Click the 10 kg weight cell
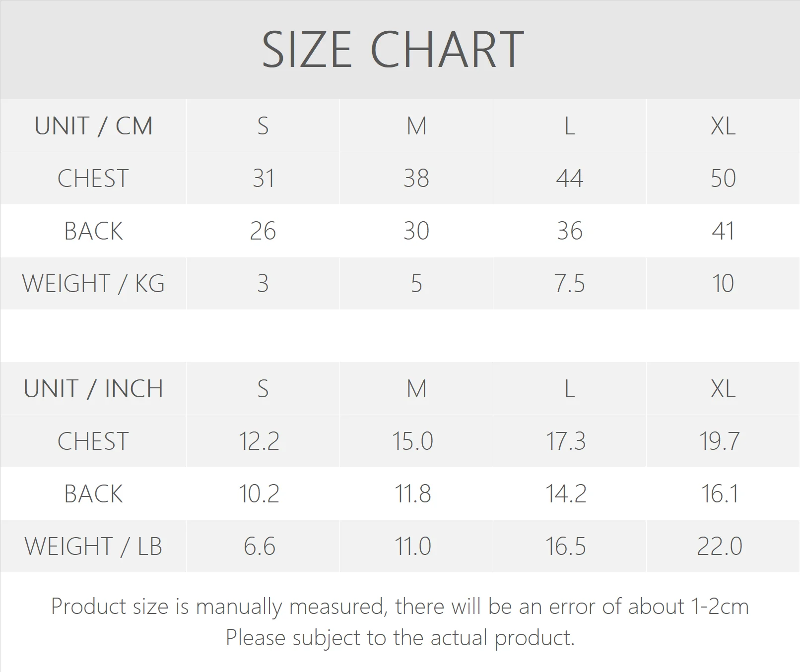 click(x=723, y=284)
